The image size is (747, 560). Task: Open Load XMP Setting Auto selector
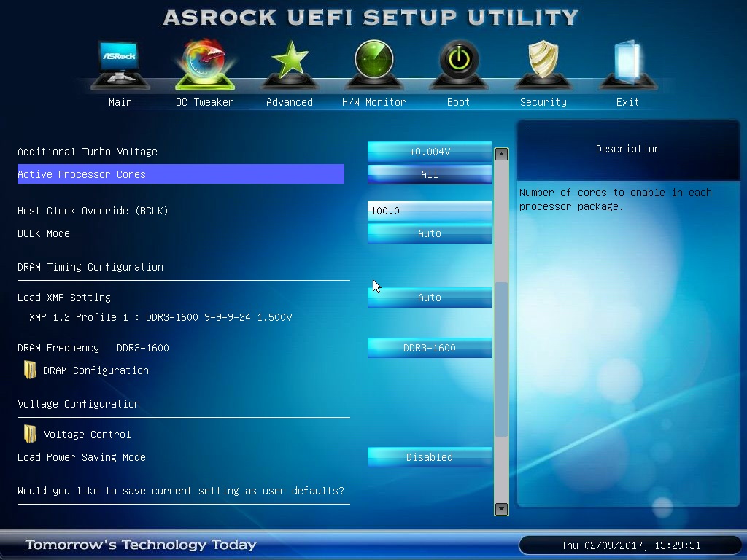coord(429,297)
